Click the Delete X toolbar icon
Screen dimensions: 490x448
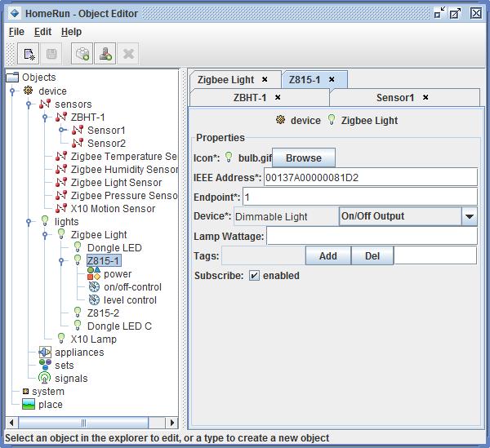point(128,54)
